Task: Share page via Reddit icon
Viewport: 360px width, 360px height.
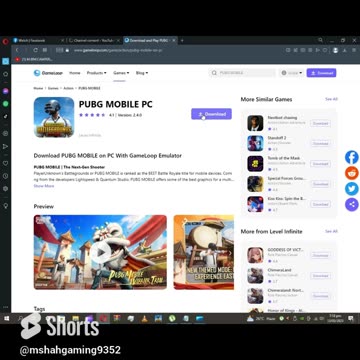Action: point(352,173)
